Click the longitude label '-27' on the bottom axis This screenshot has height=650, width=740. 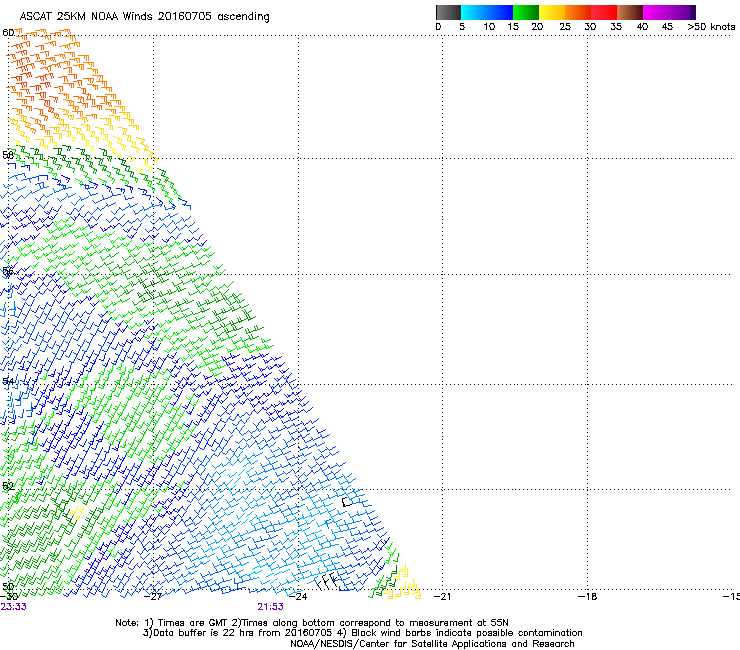152,596
